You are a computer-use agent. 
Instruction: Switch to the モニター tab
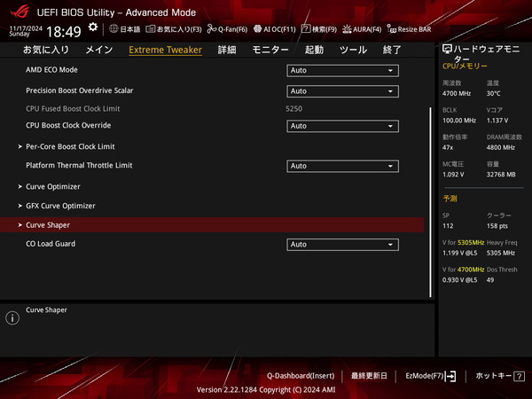click(270, 50)
